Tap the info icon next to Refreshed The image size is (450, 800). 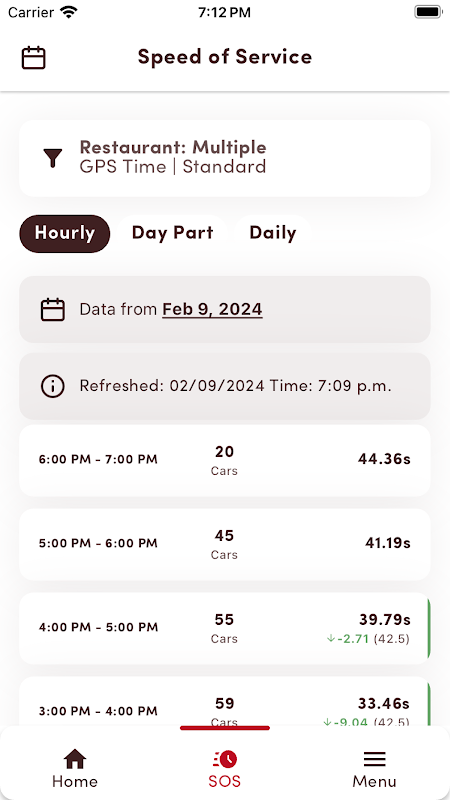[53, 386]
